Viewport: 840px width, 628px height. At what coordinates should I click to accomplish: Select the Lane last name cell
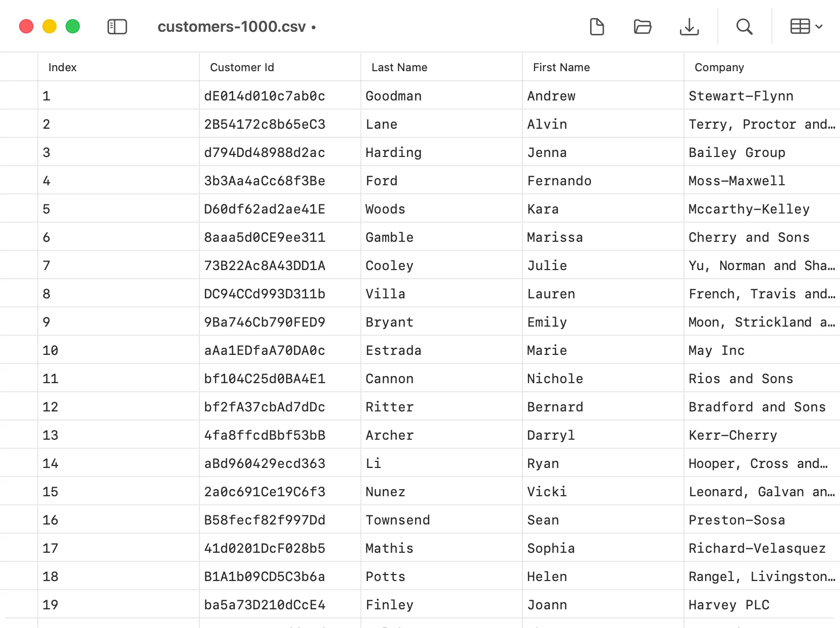click(x=442, y=124)
